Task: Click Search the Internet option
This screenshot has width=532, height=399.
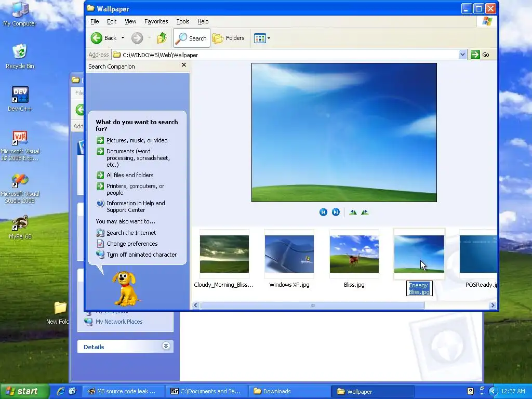Action: click(x=126, y=233)
